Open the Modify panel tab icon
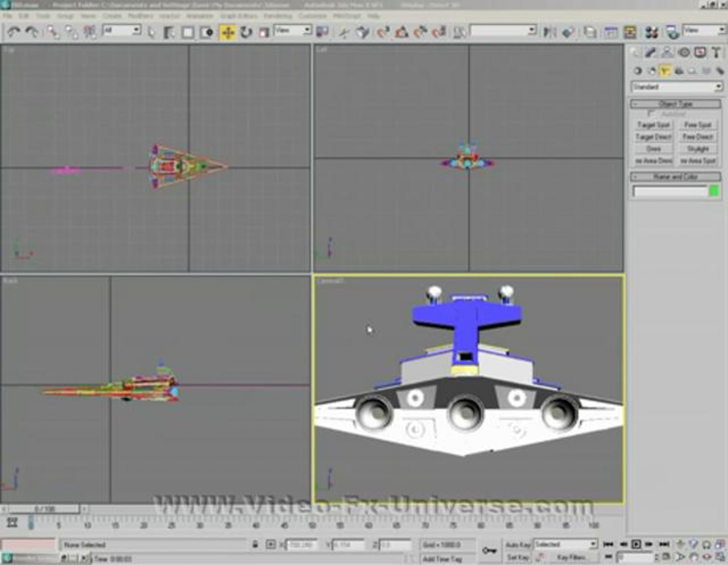728x565 pixels. (x=651, y=53)
